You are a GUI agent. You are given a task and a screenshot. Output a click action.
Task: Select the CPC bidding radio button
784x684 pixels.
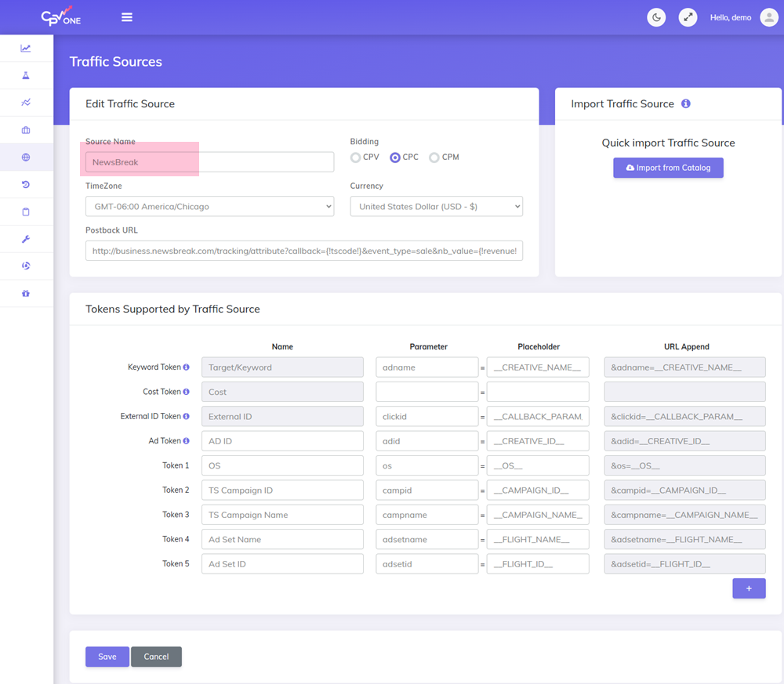(395, 157)
